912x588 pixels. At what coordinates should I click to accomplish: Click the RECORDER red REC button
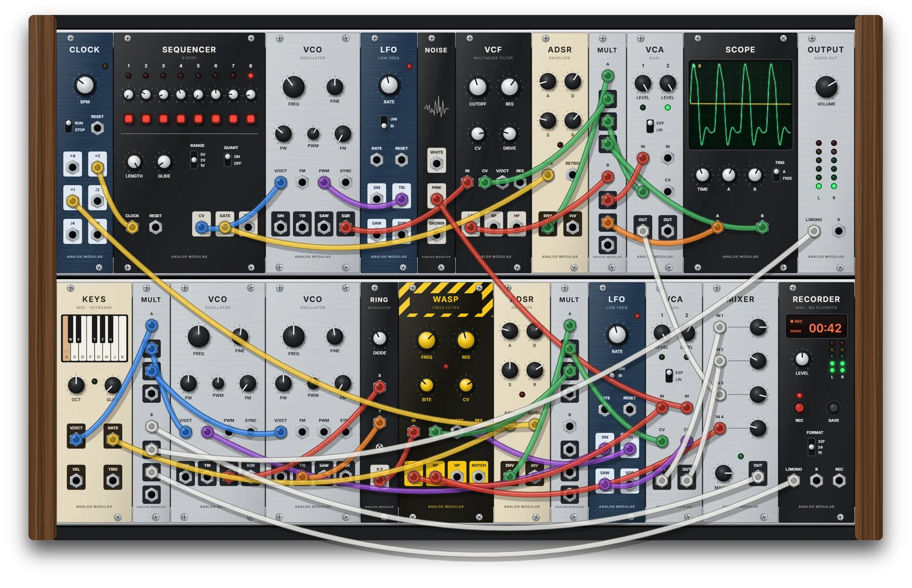799,407
